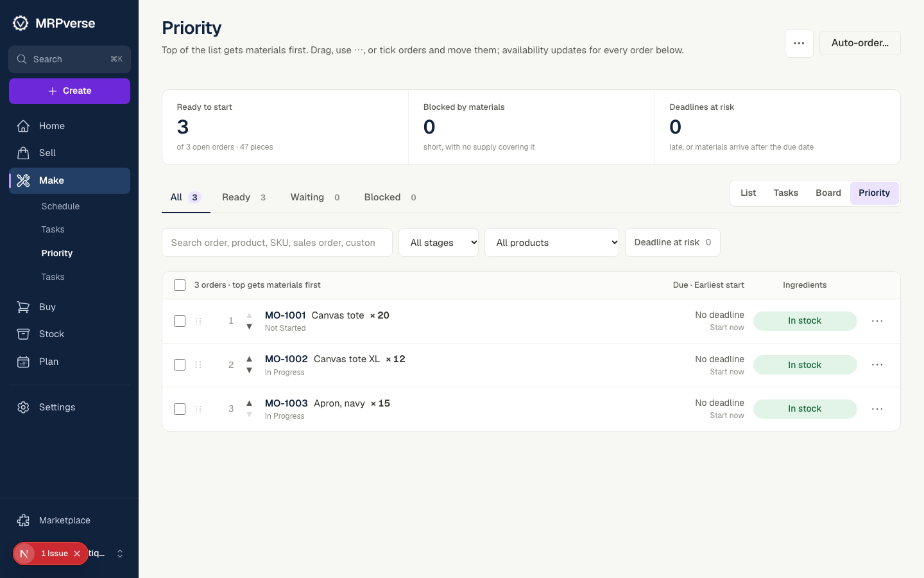The image size is (924, 578).
Task: Move MO-1002 down with the arrow
Action: (x=249, y=371)
